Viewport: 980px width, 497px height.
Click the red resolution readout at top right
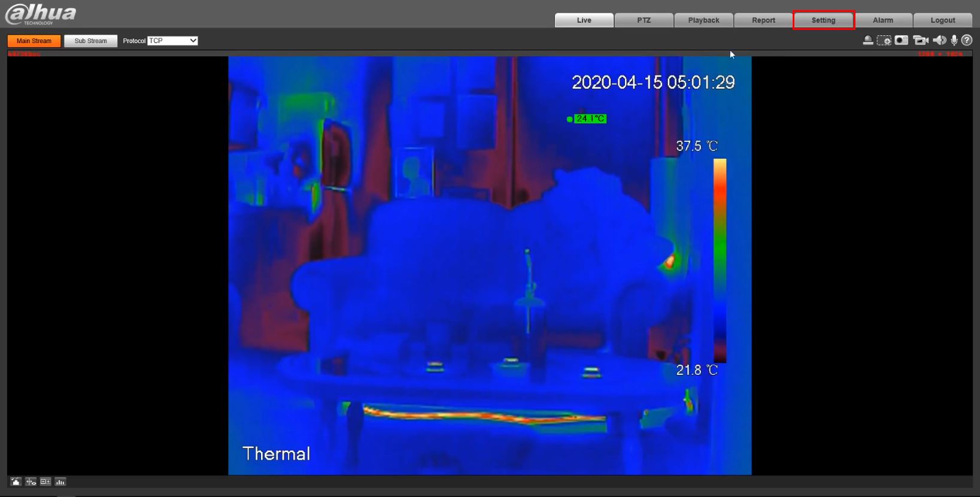(940, 54)
